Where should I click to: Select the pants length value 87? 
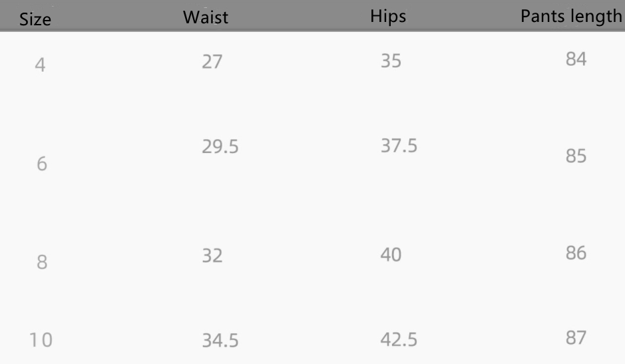pyautogui.click(x=576, y=337)
